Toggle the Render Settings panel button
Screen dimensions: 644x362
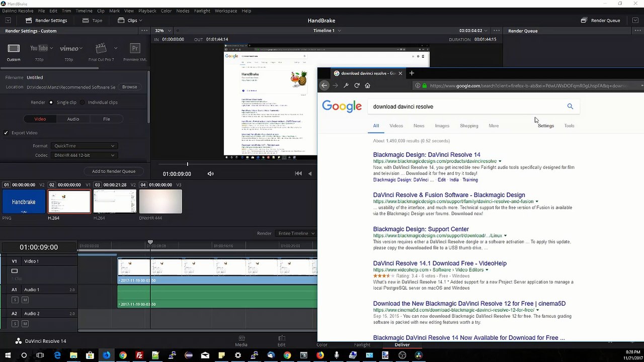pyautogui.click(x=46, y=21)
